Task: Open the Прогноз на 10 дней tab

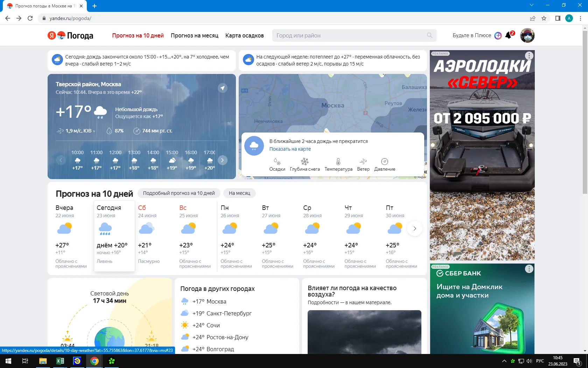Action: 138,35
